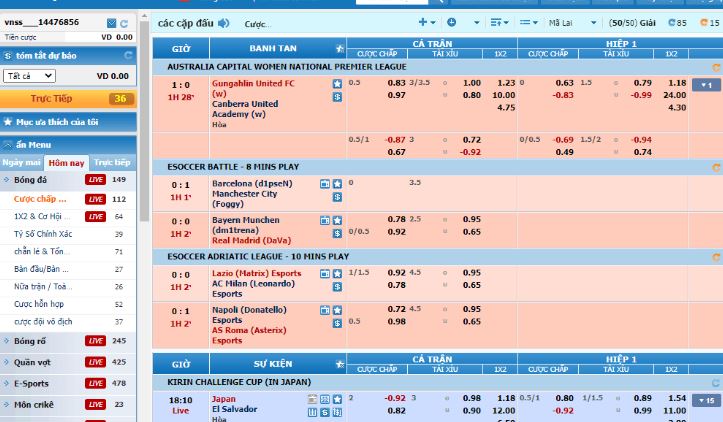Bet Gungahlin United handicap odds 0.83
This screenshot has width=723, height=422.
pos(397,83)
